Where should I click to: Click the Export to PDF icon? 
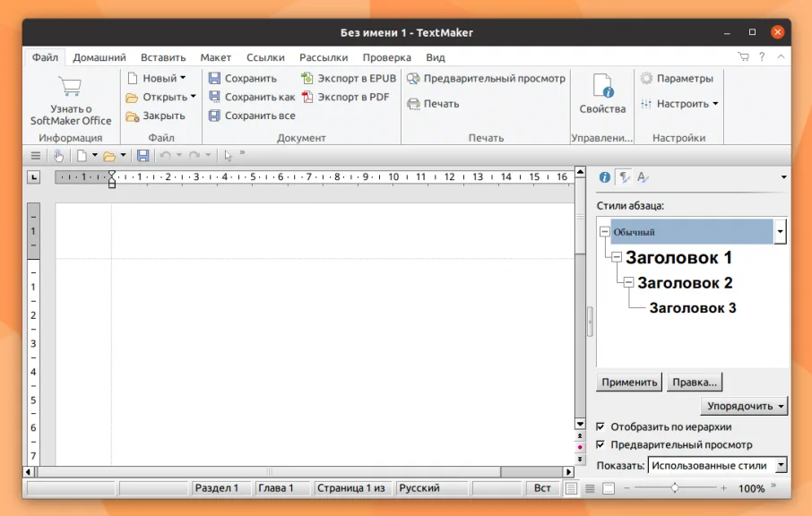pyautogui.click(x=307, y=97)
